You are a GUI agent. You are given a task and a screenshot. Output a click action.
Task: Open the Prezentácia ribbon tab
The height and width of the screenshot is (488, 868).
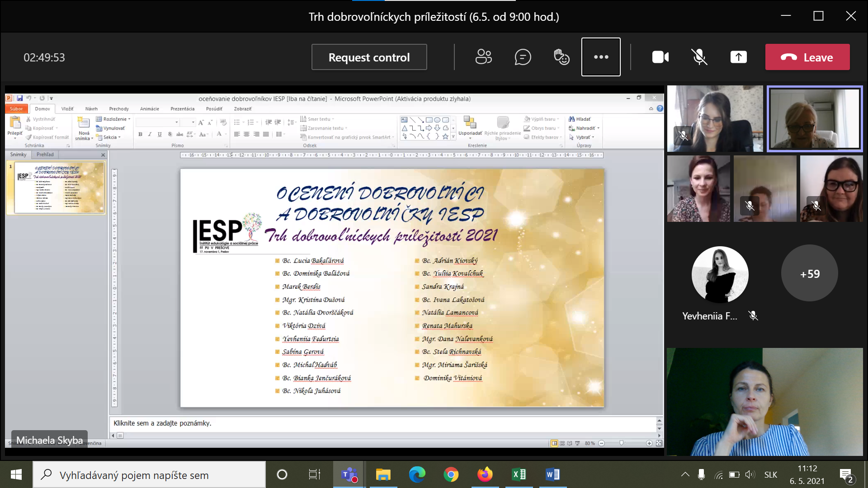tap(183, 109)
